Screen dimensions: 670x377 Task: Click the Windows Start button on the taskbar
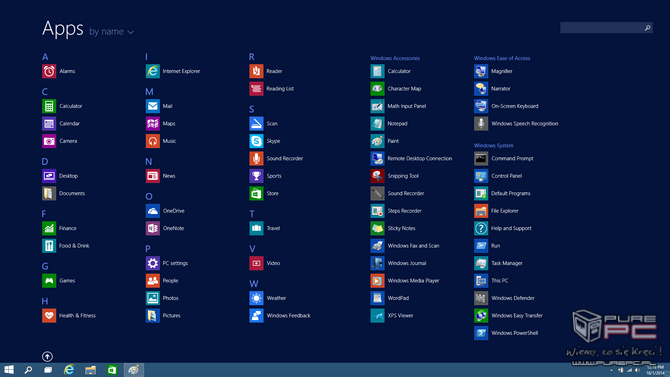(9, 370)
